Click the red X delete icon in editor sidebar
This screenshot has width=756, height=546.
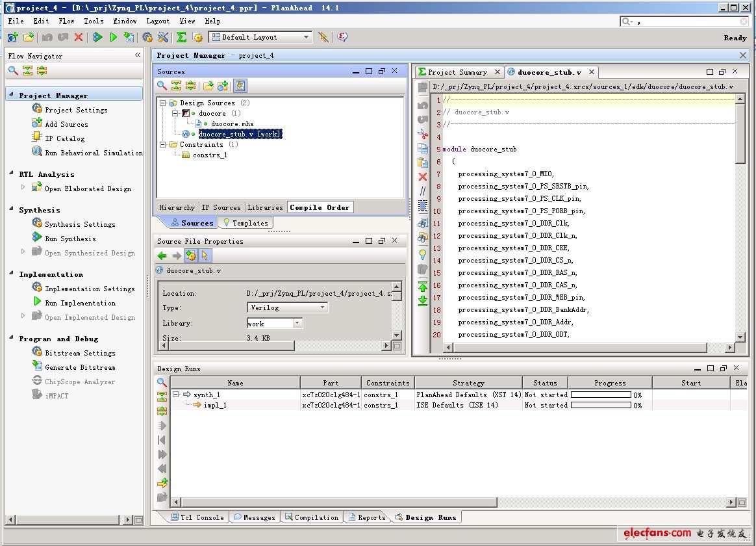click(423, 177)
